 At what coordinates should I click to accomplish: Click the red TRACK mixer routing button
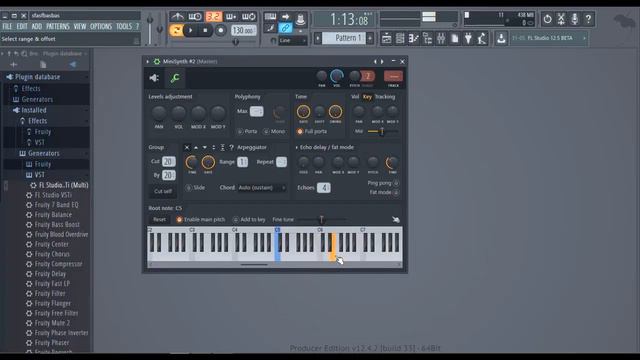tap(393, 76)
